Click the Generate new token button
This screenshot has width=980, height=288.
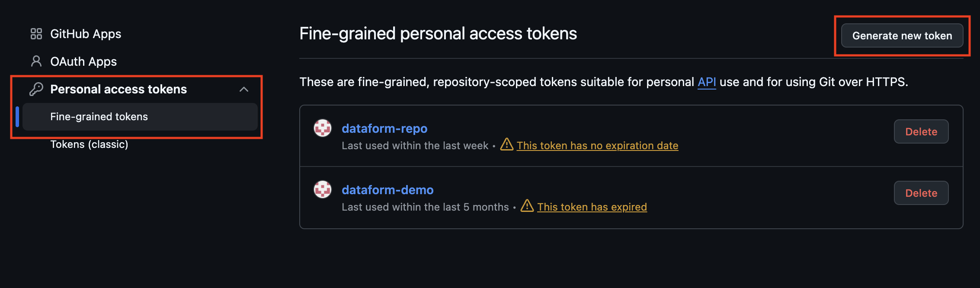tap(902, 35)
